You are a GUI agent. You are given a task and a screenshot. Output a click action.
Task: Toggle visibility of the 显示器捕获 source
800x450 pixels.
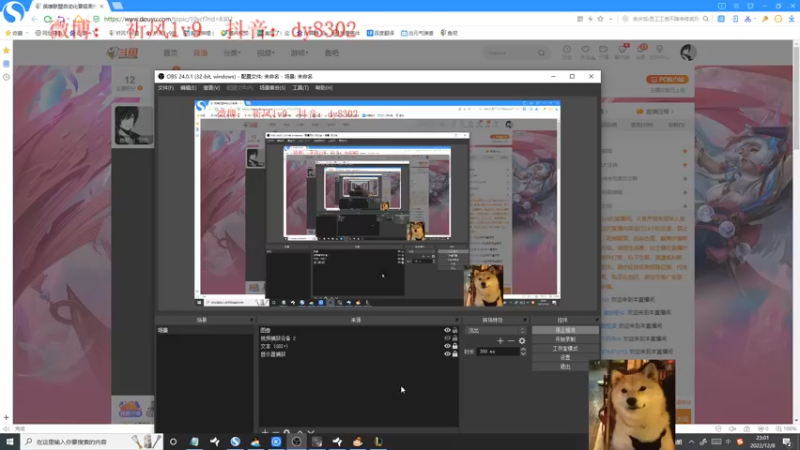coord(447,354)
